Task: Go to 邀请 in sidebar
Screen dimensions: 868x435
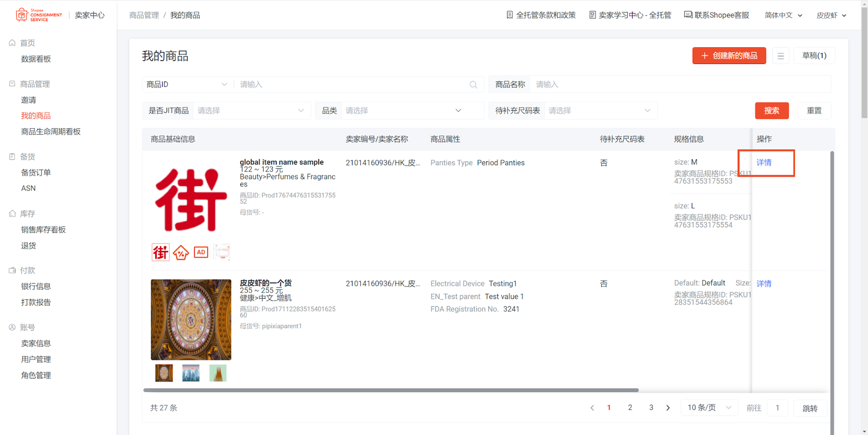Action: tap(29, 100)
